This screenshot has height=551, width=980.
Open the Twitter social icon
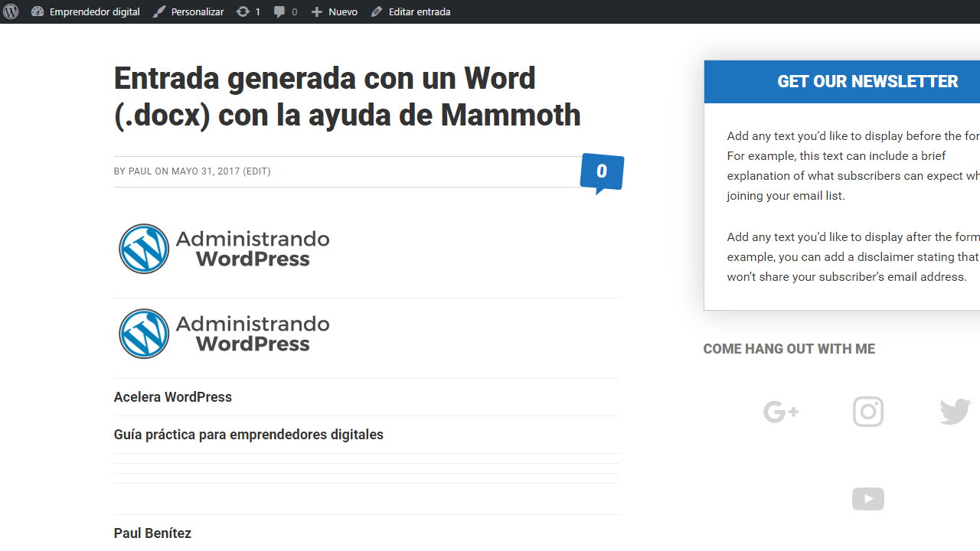click(x=955, y=412)
